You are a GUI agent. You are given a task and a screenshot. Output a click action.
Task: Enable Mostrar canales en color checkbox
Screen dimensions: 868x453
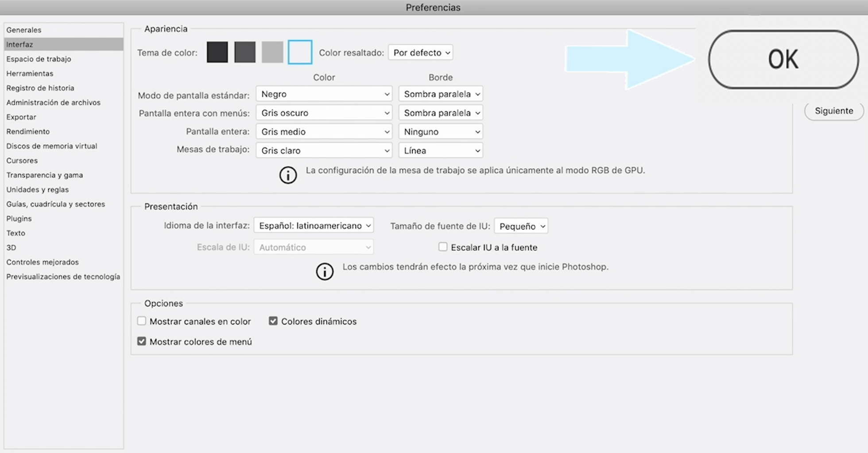[142, 321]
